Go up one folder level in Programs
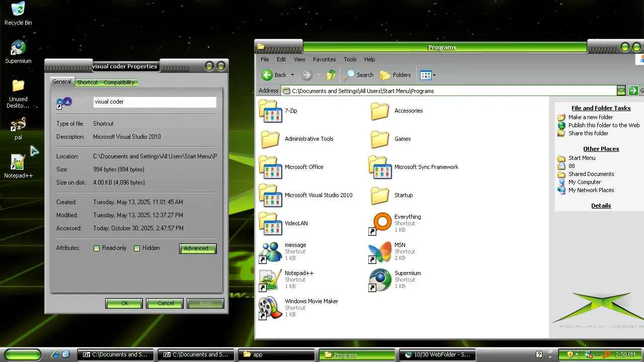Screen dimensions: 644x362 pos(331,75)
